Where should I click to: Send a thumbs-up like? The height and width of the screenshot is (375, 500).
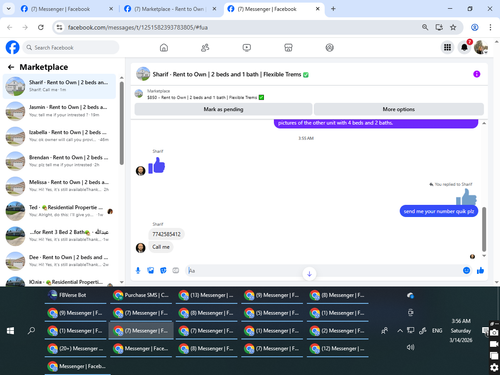pos(480,270)
